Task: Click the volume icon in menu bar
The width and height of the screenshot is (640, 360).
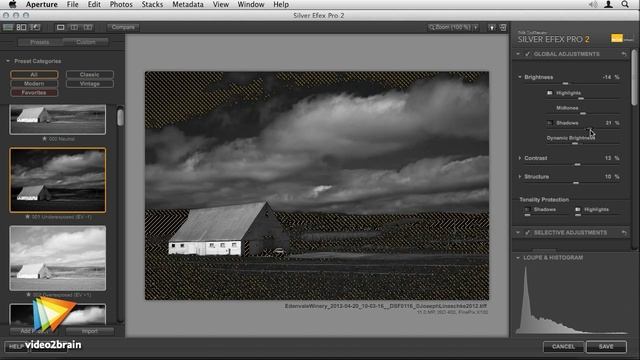Action: 593,4
